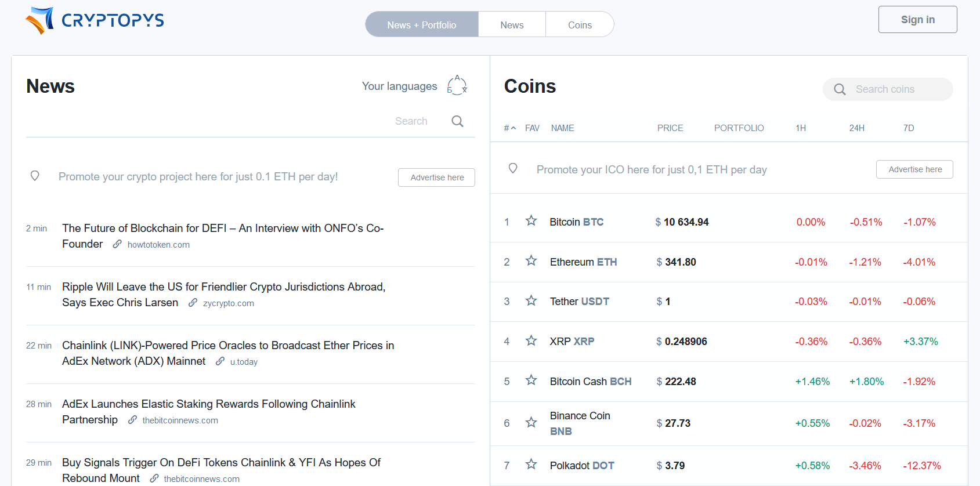The width and height of the screenshot is (980, 486).
Task: Click Advertise here in the News panel
Action: tap(437, 177)
